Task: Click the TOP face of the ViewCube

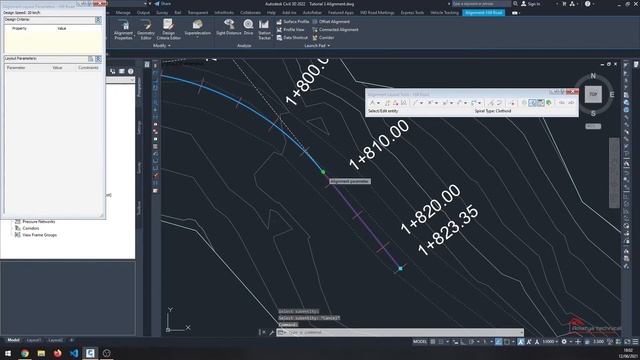Action: (593, 94)
